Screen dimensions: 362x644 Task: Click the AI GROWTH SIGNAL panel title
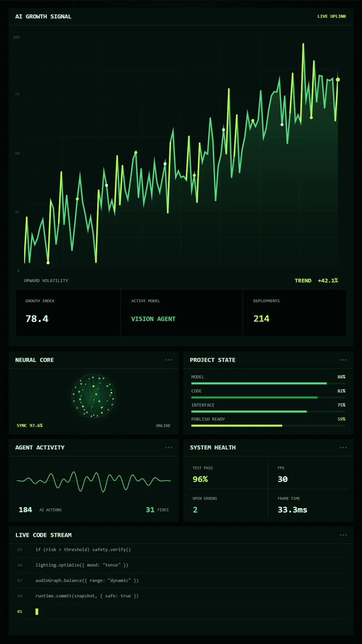(43, 17)
